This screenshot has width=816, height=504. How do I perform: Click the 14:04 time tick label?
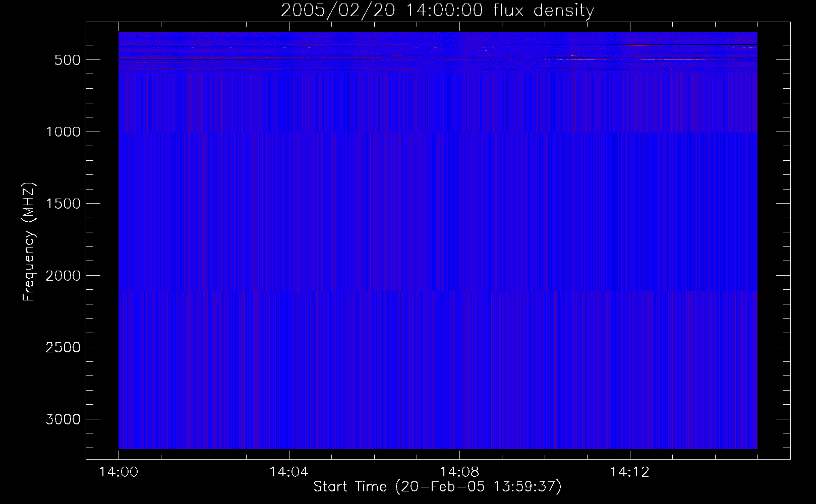pos(288,472)
